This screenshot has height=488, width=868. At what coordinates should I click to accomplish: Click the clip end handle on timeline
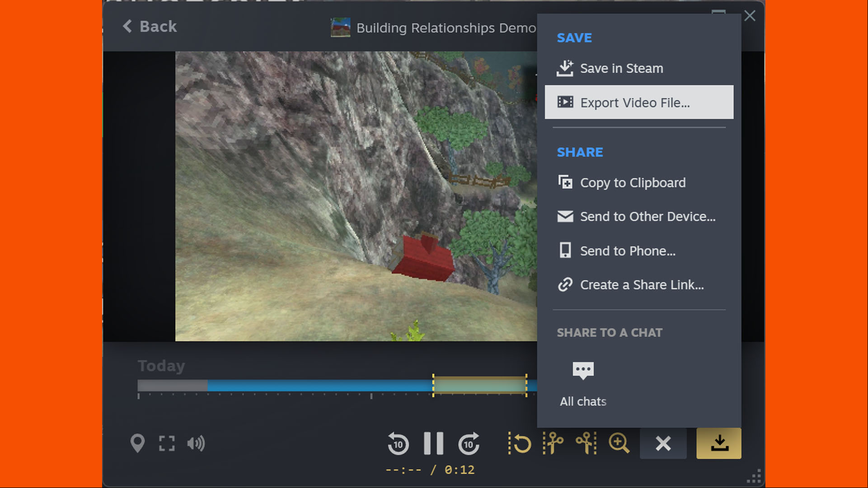tap(526, 386)
